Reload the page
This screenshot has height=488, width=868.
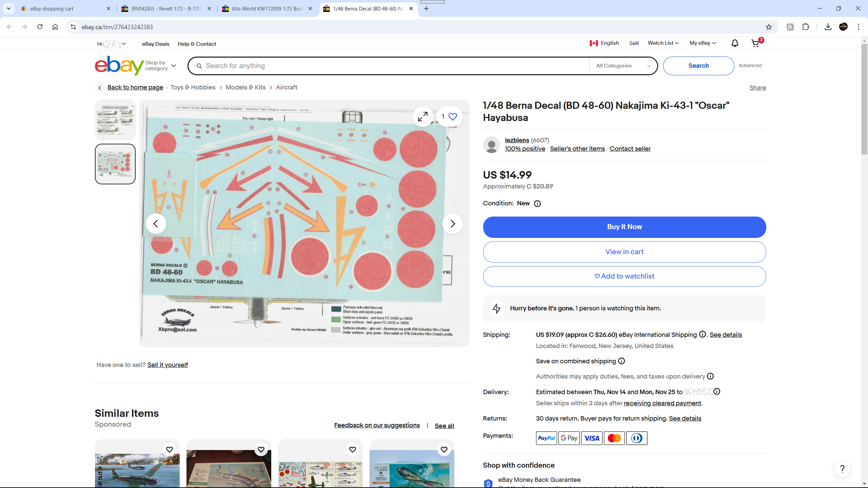(40, 27)
